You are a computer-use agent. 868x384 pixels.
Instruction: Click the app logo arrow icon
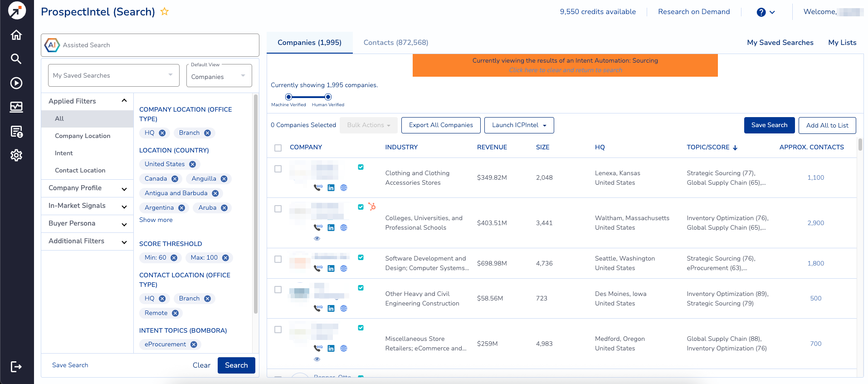[x=17, y=10]
